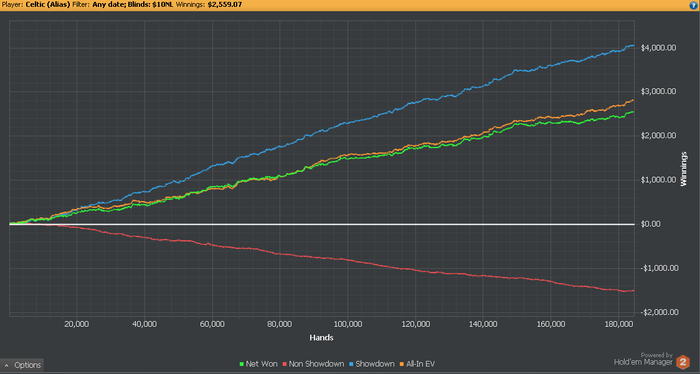This screenshot has width=700, height=374.
Task: Expand the Options panel
Action: [22, 365]
